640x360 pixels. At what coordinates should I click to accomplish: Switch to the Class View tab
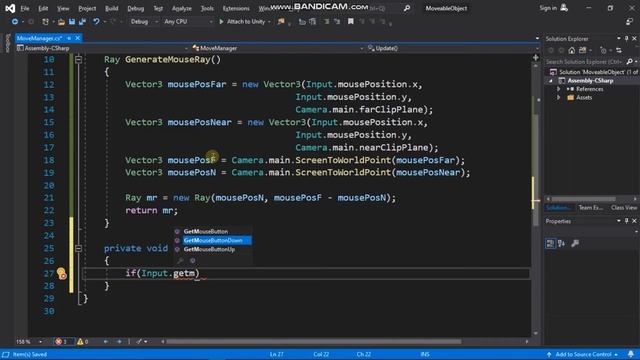point(624,208)
